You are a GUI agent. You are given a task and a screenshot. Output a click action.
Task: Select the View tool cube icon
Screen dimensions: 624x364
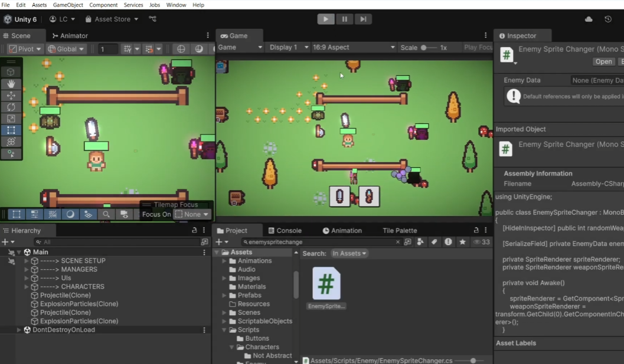(x=11, y=72)
